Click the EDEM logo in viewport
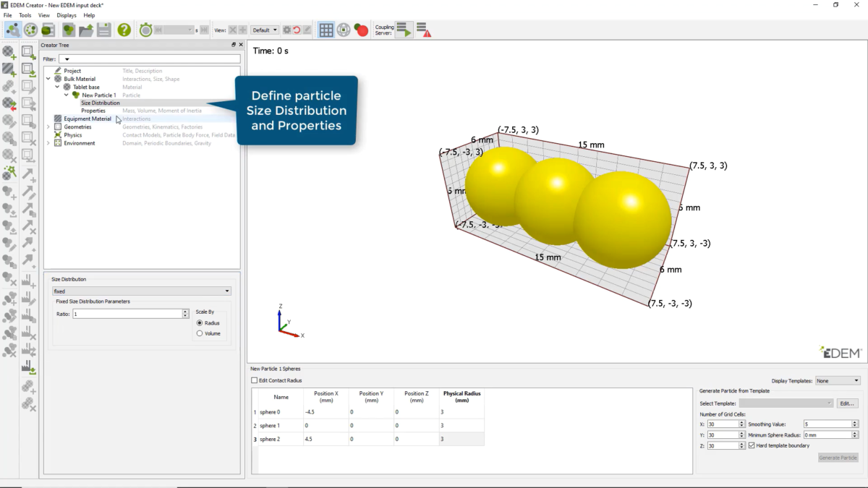868x488 pixels. tap(841, 352)
